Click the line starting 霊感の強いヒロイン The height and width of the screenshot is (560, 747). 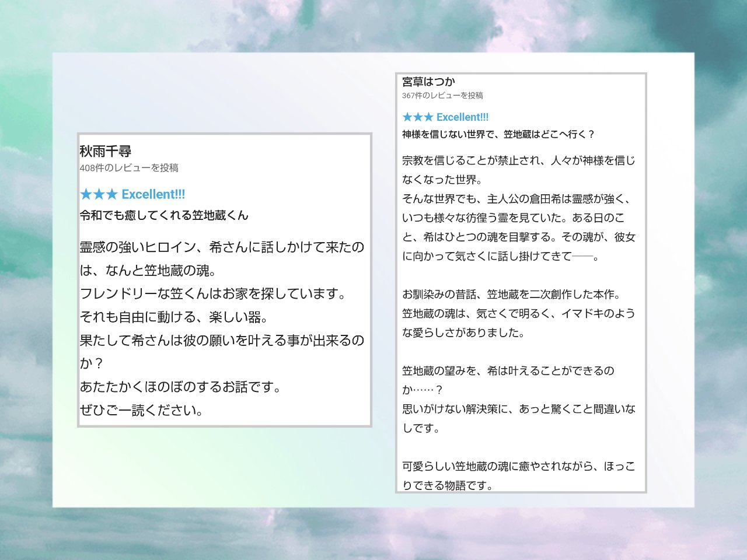tap(222, 247)
